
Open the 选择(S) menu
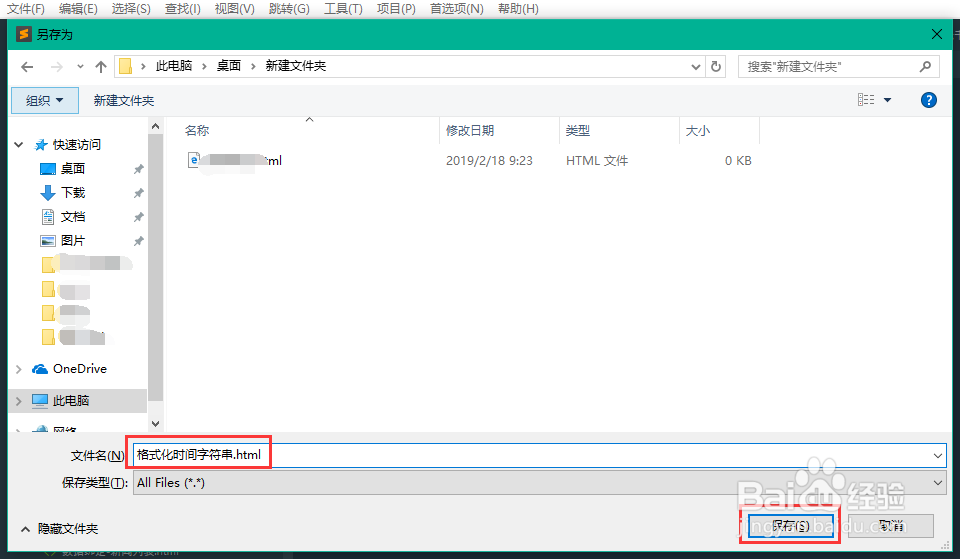click(x=131, y=9)
